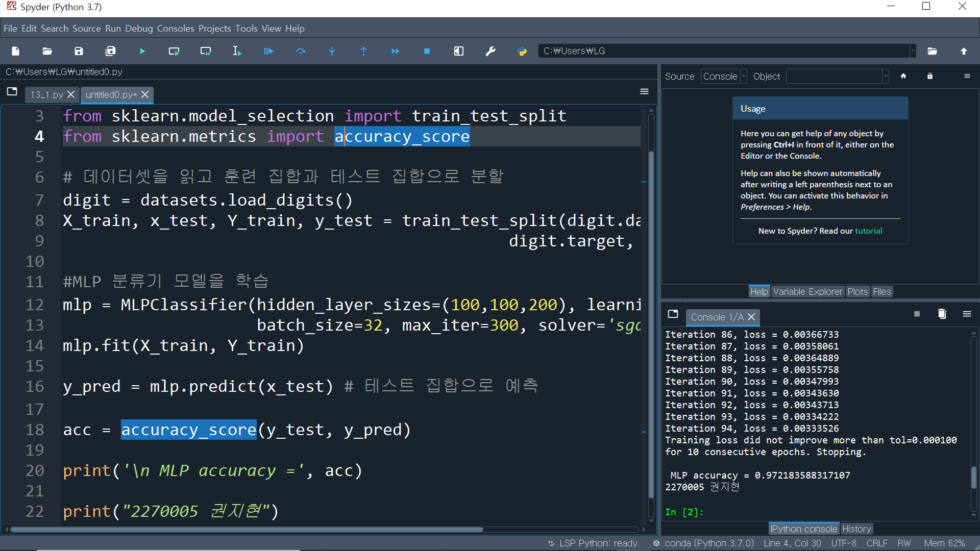This screenshot has width=980, height=551.
Task: Open file using the folder toolbar icon
Action: [x=47, y=51]
